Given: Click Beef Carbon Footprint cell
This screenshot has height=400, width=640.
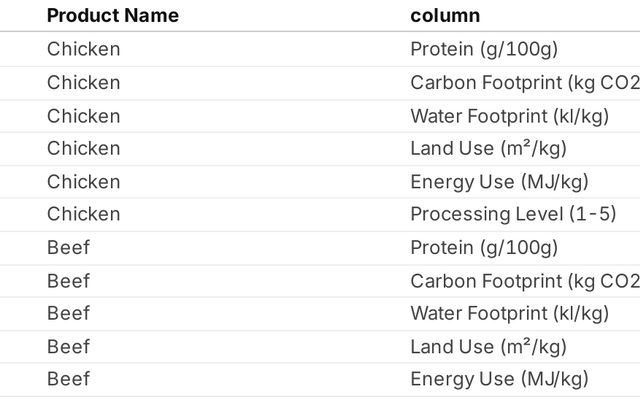Looking at the screenshot, I should (x=525, y=281).
